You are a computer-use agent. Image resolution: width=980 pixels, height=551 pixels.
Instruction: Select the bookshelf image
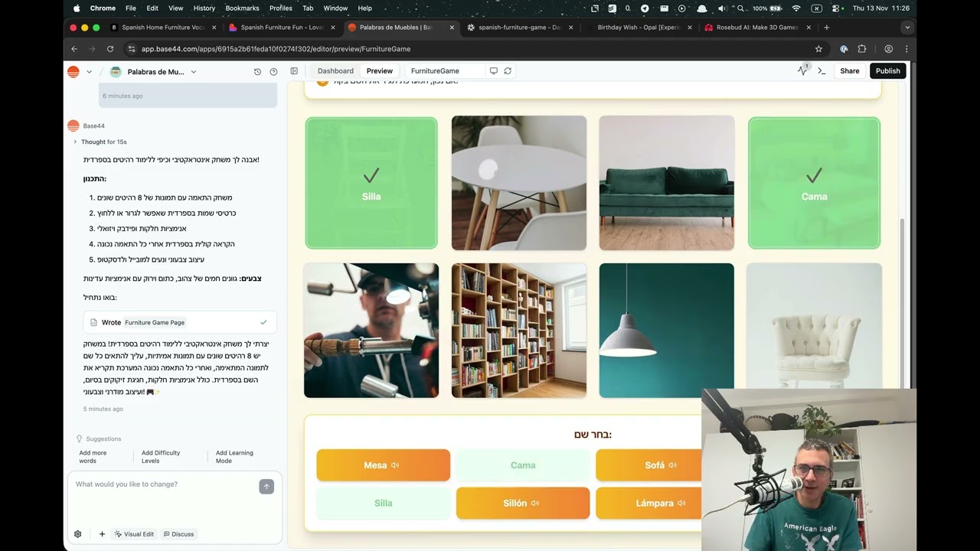click(x=519, y=331)
